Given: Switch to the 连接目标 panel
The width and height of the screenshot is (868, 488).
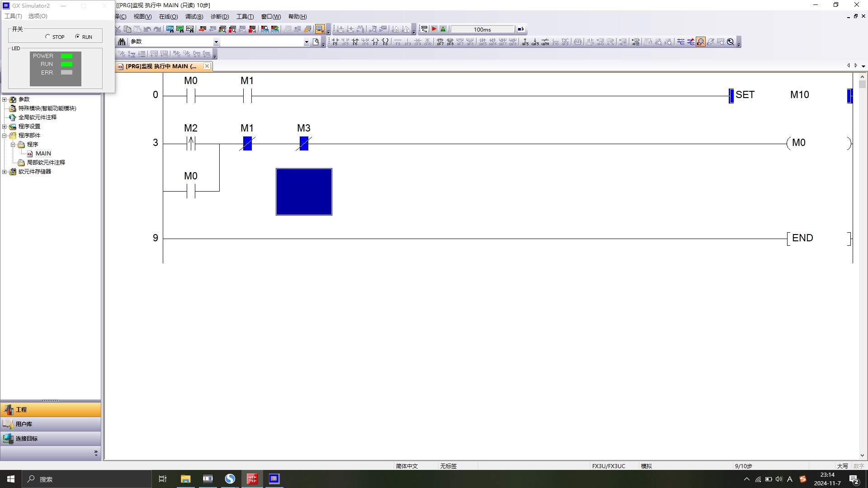Looking at the screenshot, I should [26, 439].
